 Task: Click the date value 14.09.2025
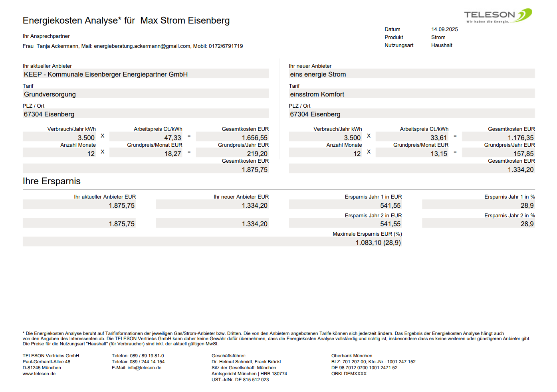pos(444,30)
